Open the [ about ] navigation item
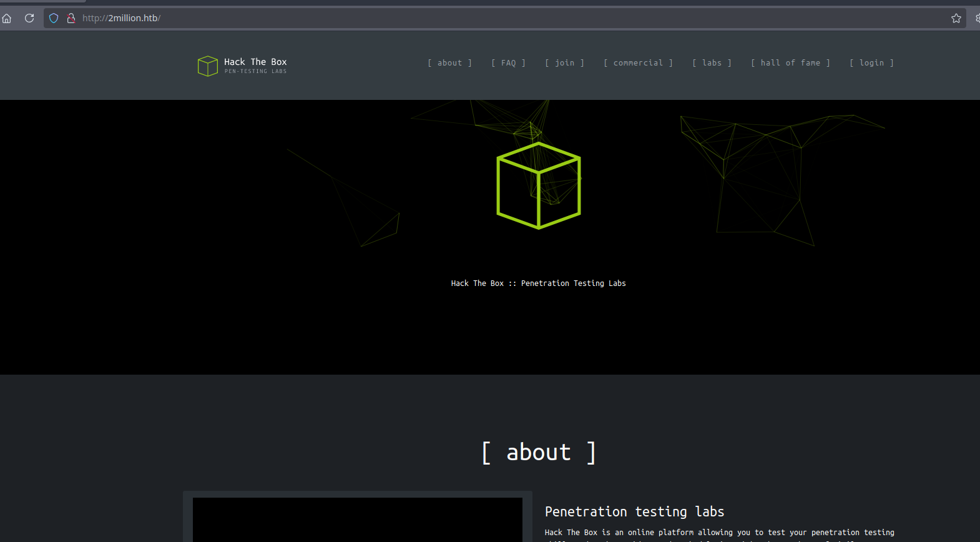The width and height of the screenshot is (980, 542). [x=449, y=63]
